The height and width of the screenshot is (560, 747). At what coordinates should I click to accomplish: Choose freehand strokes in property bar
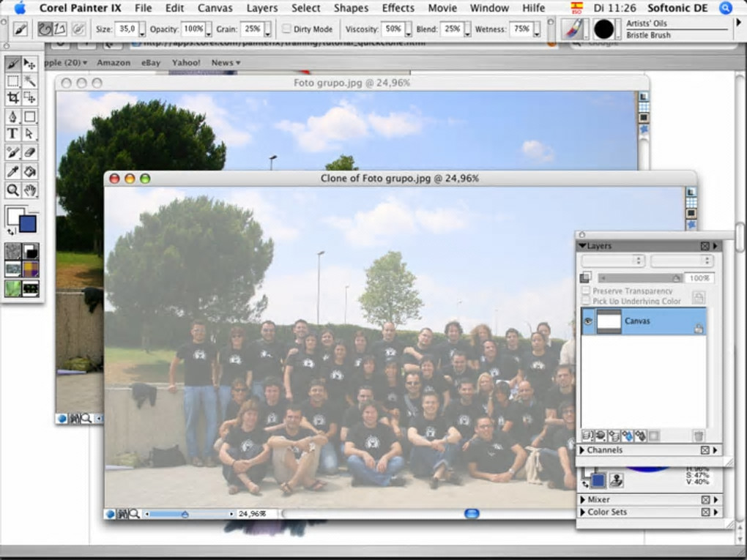coord(45,29)
